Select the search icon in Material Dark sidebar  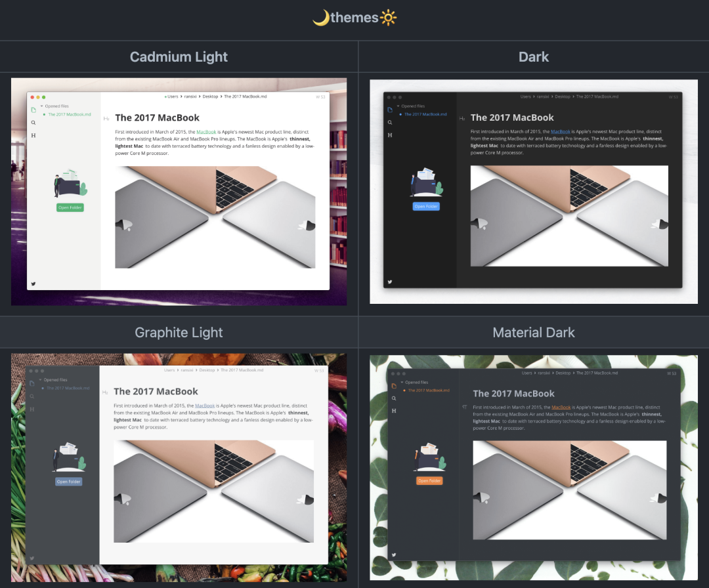click(x=394, y=398)
